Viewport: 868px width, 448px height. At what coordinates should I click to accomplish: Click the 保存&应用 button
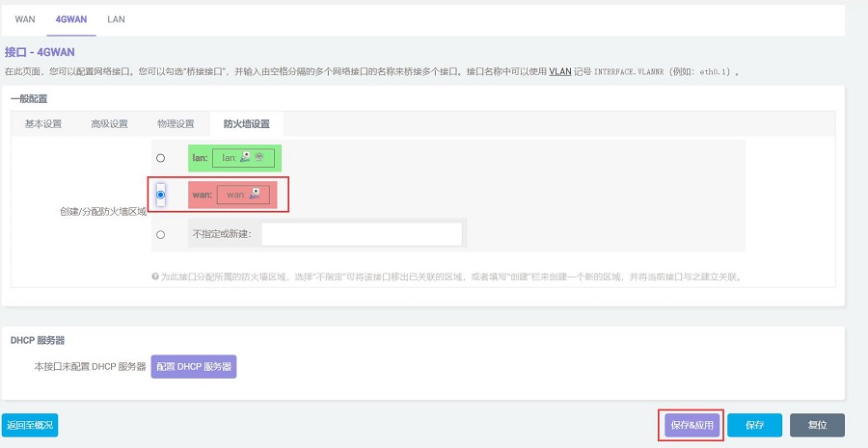point(692,425)
